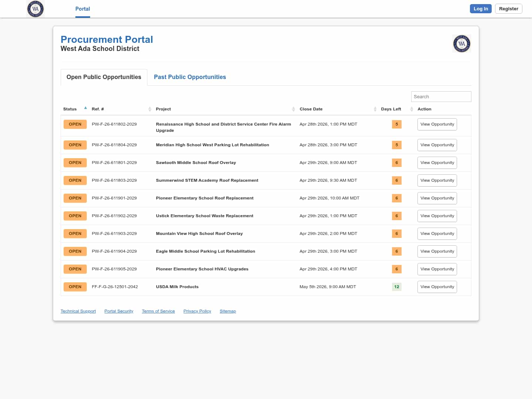Screen dimensions: 532x399
Task: Sort table by Status column arrow
Action: pos(85,108)
